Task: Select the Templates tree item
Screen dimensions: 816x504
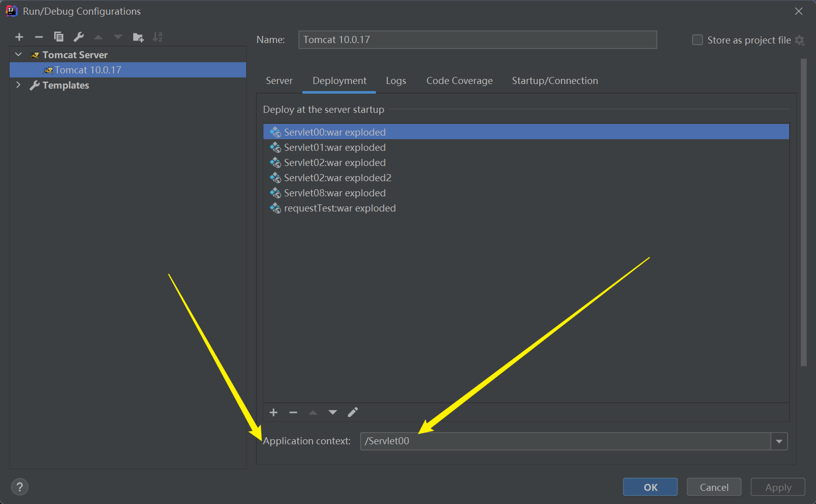Action: click(66, 85)
